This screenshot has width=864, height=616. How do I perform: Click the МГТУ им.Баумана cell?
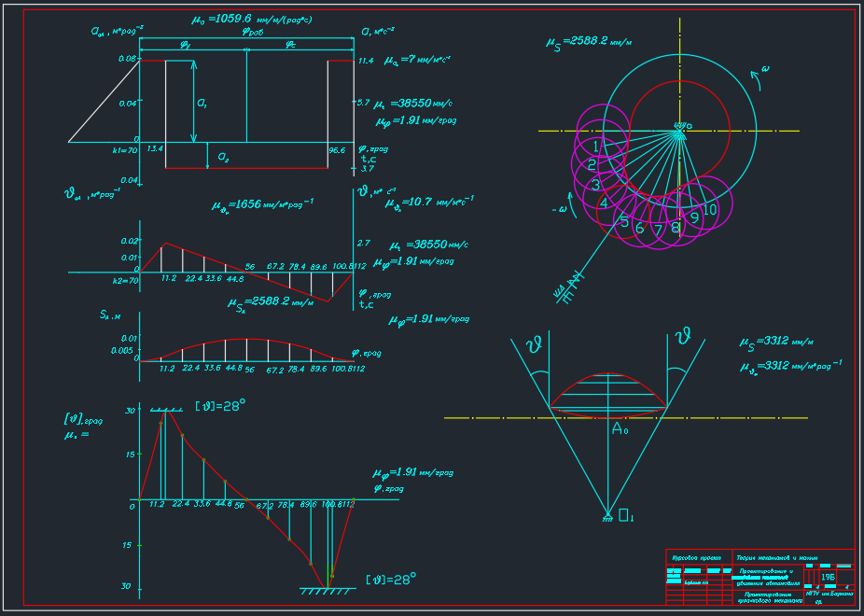tap(829, 594)
